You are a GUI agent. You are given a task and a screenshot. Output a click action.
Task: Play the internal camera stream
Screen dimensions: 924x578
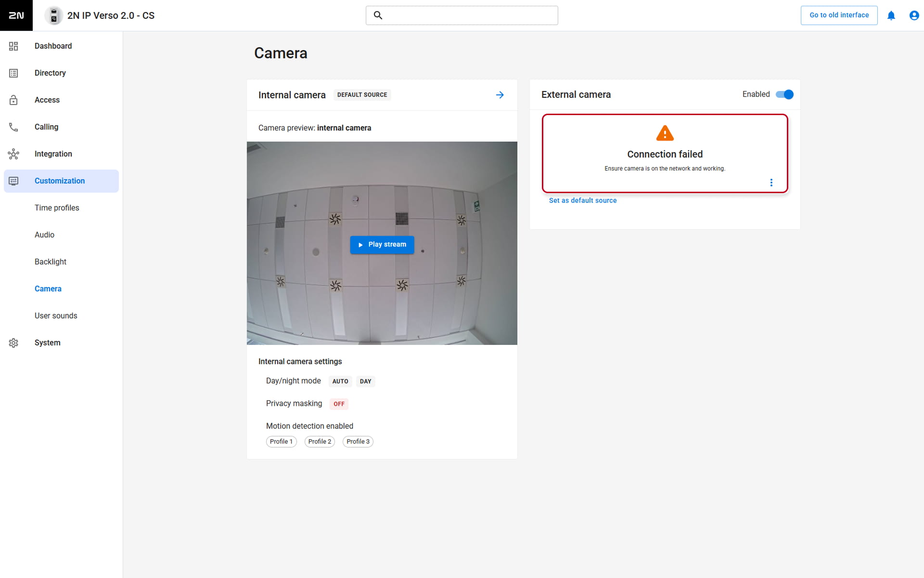(382, 245)
